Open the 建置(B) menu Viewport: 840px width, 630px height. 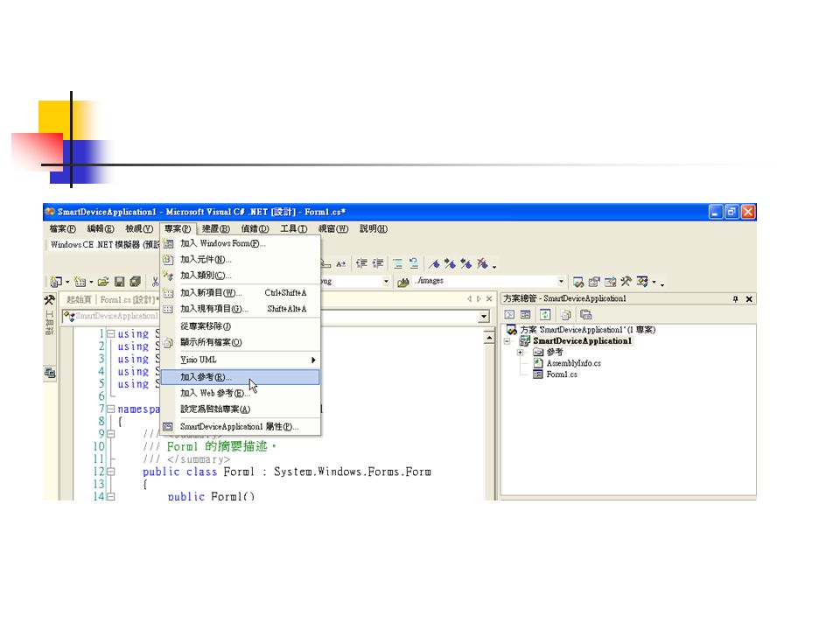pos(216,228)
